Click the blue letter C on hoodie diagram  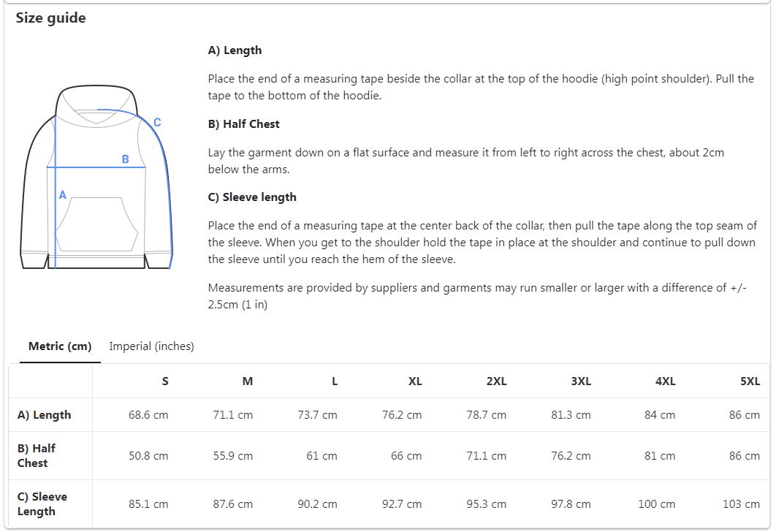[x=157, y=122]
